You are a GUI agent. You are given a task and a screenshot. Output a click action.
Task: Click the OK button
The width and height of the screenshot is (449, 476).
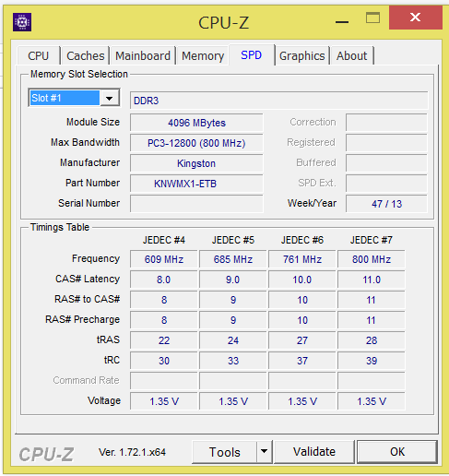click(x=397, y=452)
